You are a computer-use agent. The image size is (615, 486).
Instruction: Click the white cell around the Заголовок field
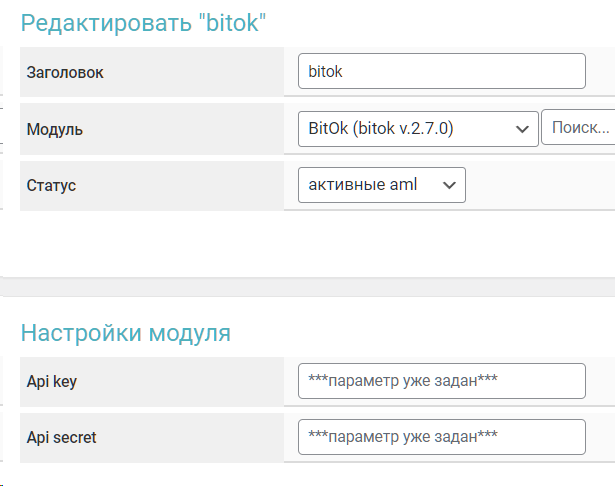pos(600,72)
